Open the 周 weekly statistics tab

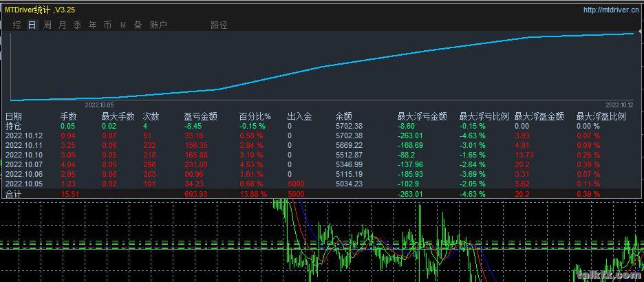click(x=47, y=25)
